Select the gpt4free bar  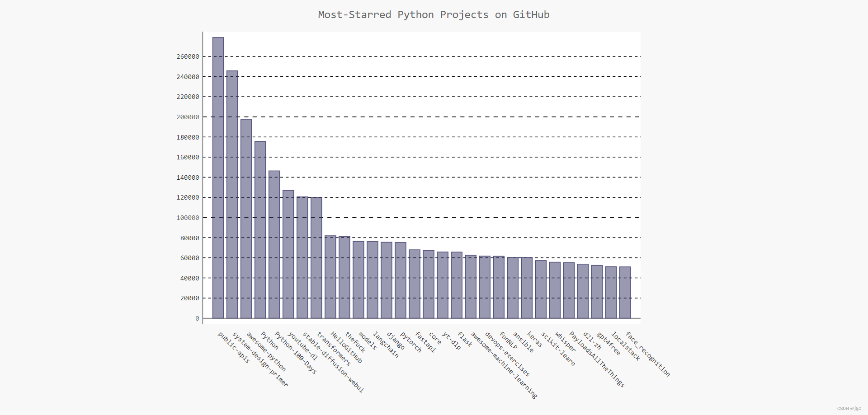597,292
